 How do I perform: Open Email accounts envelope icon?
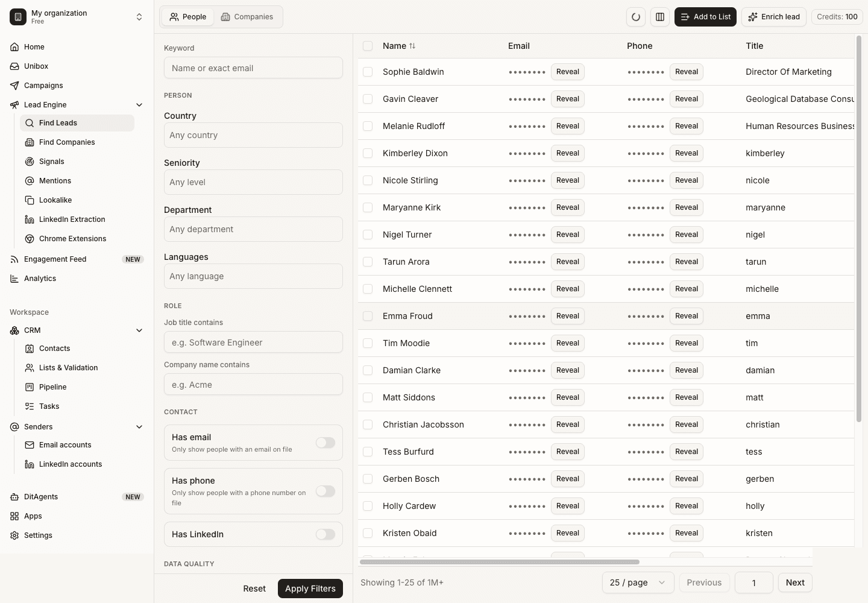point(30,445)
